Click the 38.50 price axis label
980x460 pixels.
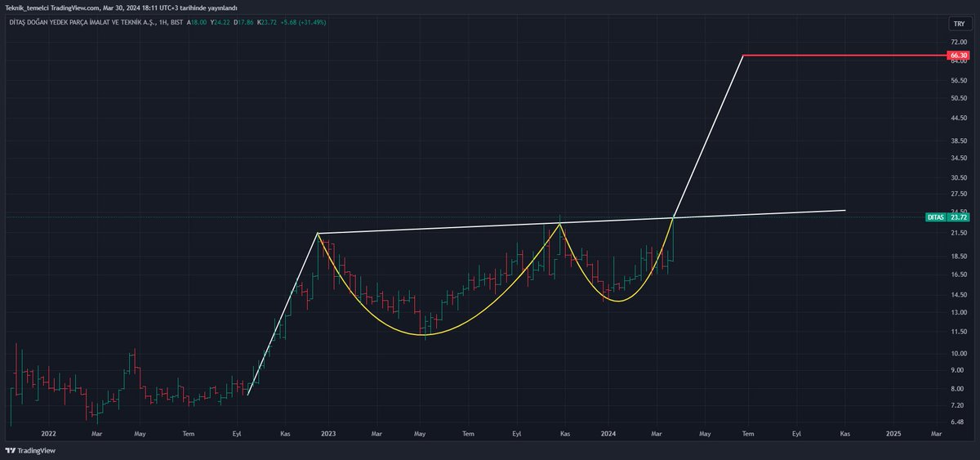(958, 141)
